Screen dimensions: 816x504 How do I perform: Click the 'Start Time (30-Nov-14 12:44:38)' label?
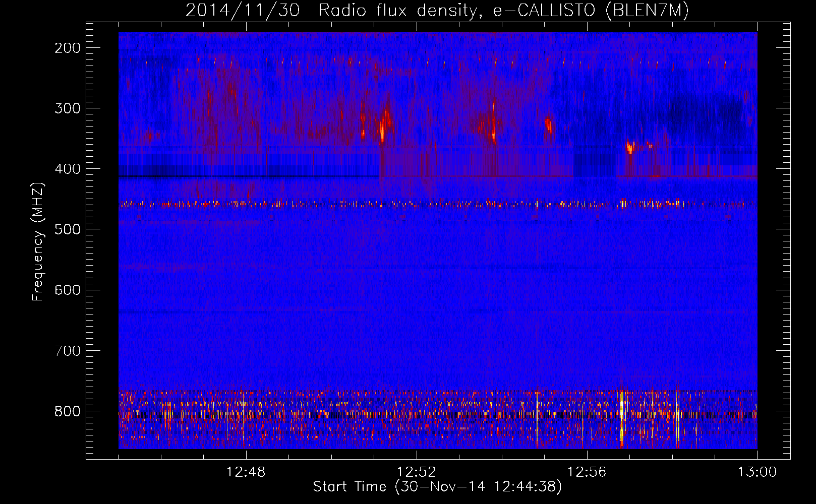[437, 487]
